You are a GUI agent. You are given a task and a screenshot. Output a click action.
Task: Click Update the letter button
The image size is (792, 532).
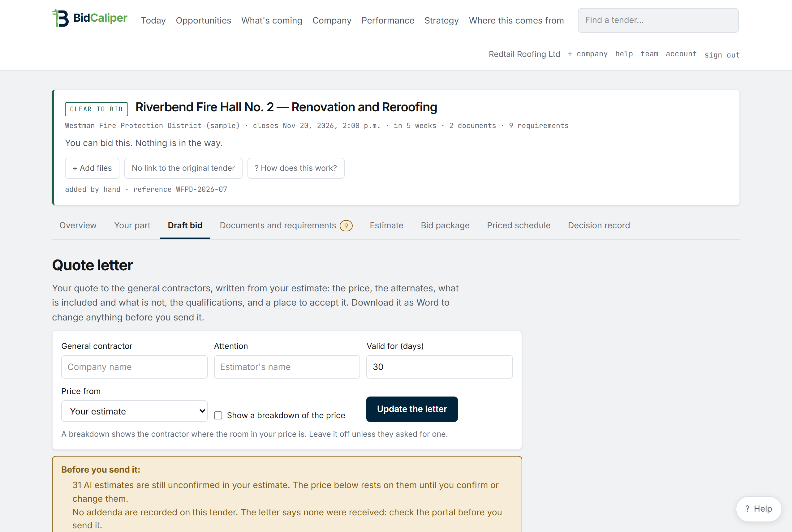pyautogui.click(x=411, y=409)
